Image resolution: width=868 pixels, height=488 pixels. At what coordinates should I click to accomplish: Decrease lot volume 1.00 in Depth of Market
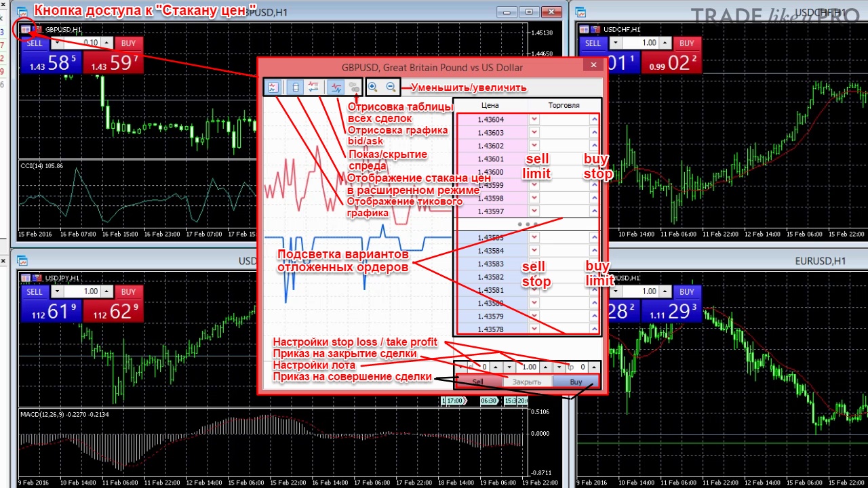click(509, 367)
